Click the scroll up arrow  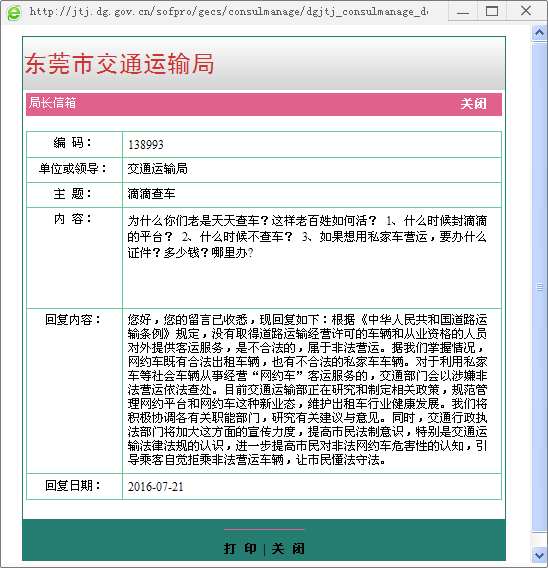pos(539,33)
